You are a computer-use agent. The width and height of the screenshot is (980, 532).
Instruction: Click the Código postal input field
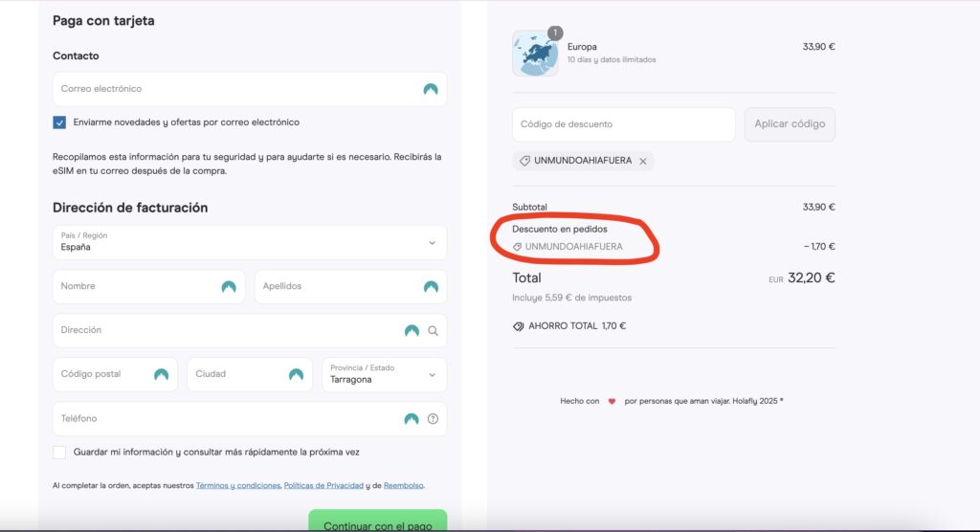(115, 374)
